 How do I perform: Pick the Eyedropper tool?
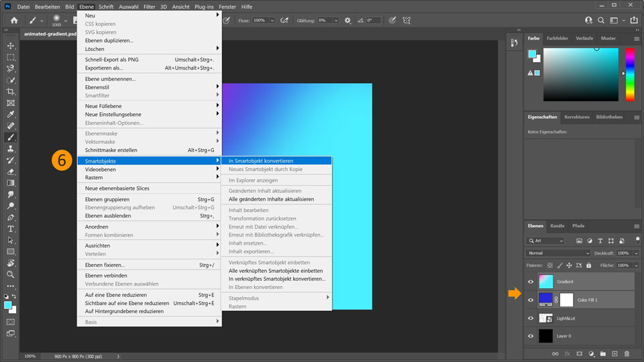click(x=11, y=114)
